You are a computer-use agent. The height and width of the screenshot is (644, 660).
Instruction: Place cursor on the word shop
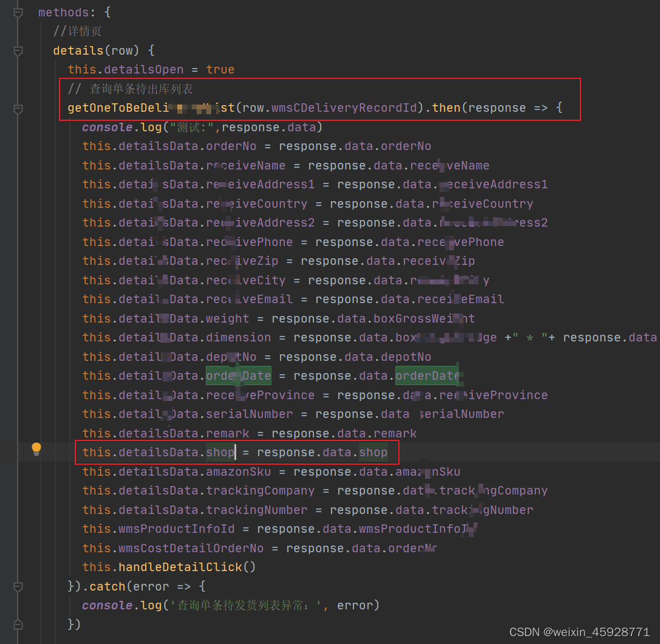pyautogui.click(x=220, y=452)
